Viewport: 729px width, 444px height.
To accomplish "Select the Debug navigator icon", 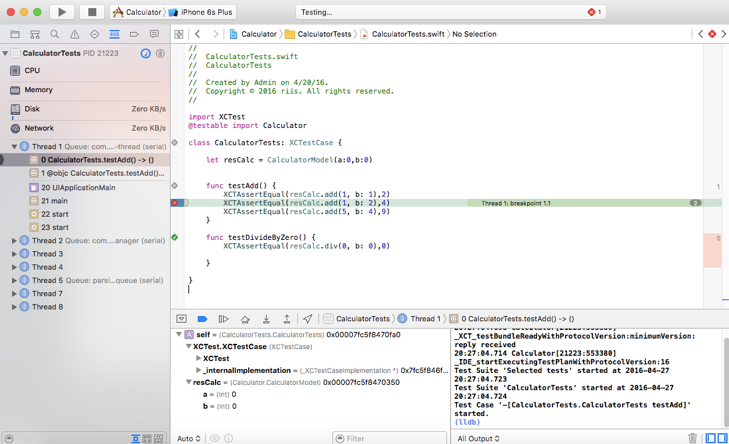I will (x=114, y=34).
